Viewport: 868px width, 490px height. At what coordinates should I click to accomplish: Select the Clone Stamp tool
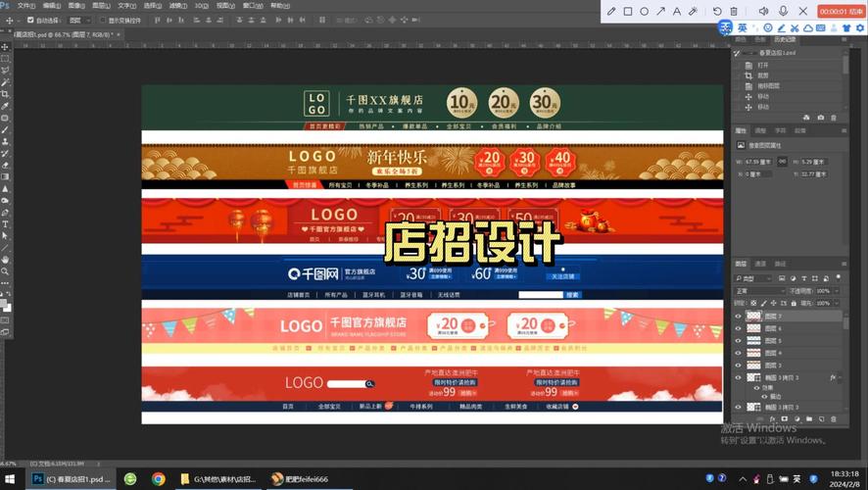[x=5, y=142]
